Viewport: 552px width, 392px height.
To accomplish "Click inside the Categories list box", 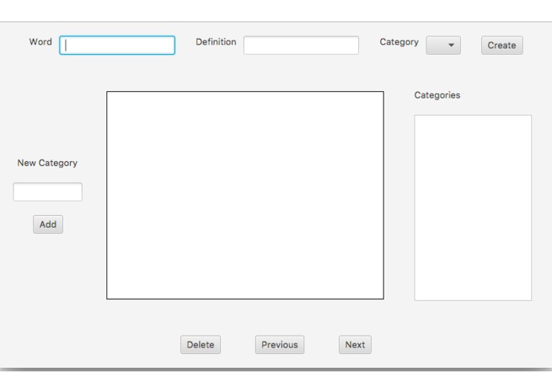I will click(x=473, y=207).
